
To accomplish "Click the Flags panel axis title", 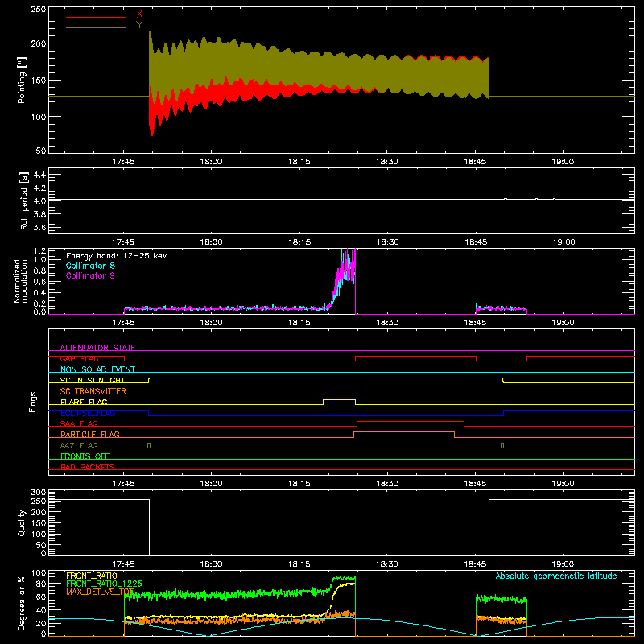I will click(33, 402).
